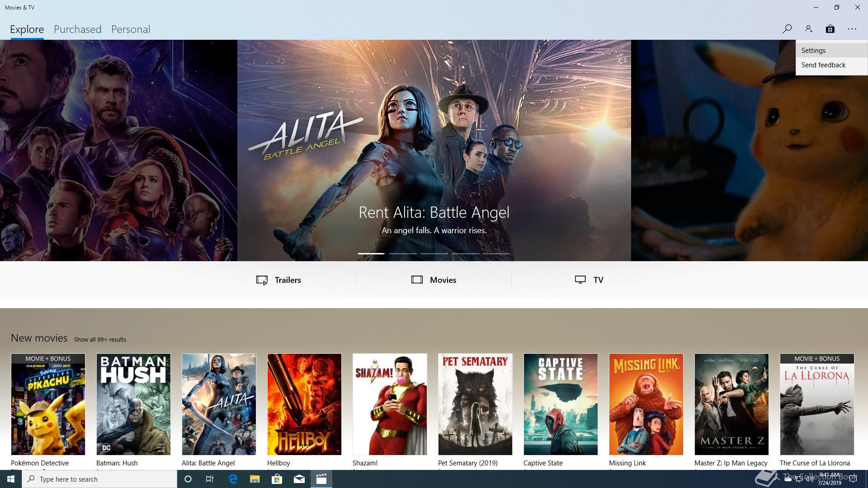The width and height of the screenshot is (868, 488).
Task: Select Send feedback from the menu
Action: pos(831,65)
